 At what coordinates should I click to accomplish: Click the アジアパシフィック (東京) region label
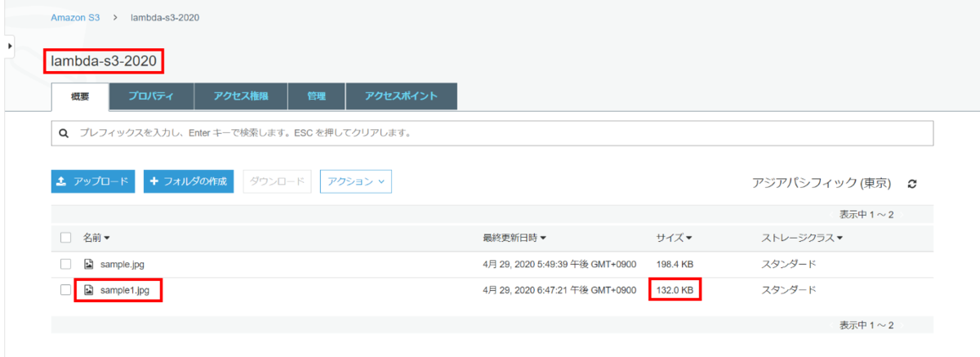coord(822,183)
